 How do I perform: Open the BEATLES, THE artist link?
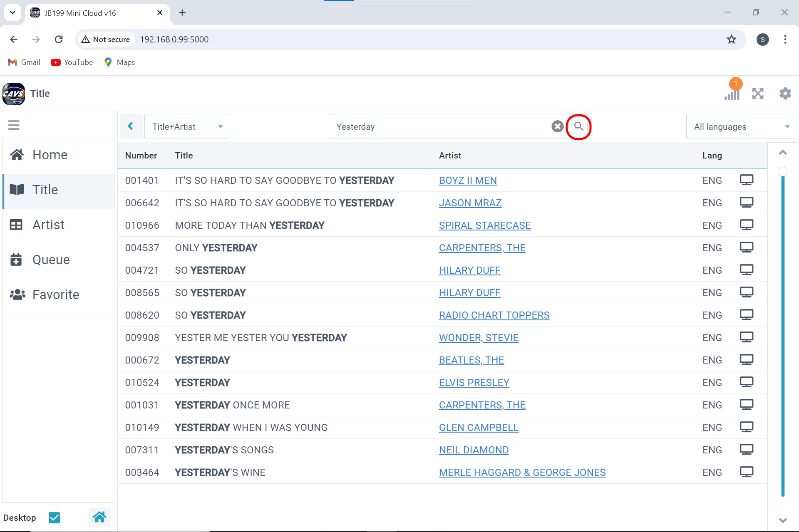(471, 360)
